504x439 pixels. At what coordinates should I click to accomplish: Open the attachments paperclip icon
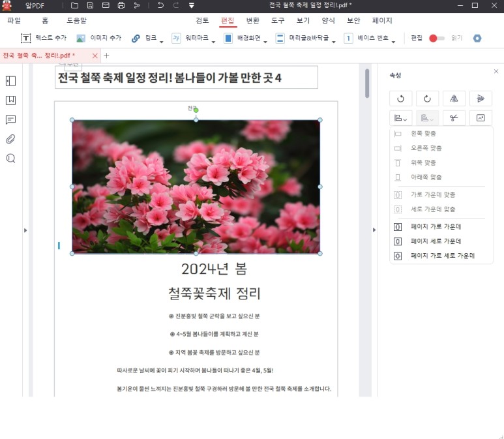[10, 139]
